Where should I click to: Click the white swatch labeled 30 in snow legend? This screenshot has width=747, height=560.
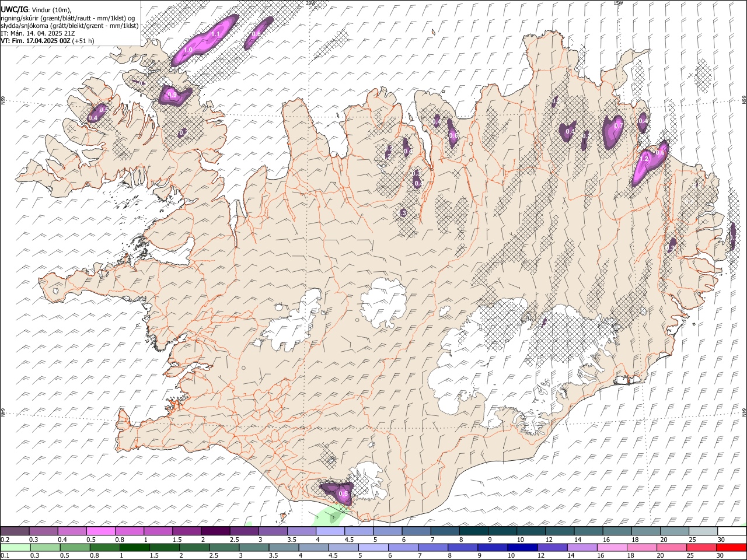pos(731,531)
